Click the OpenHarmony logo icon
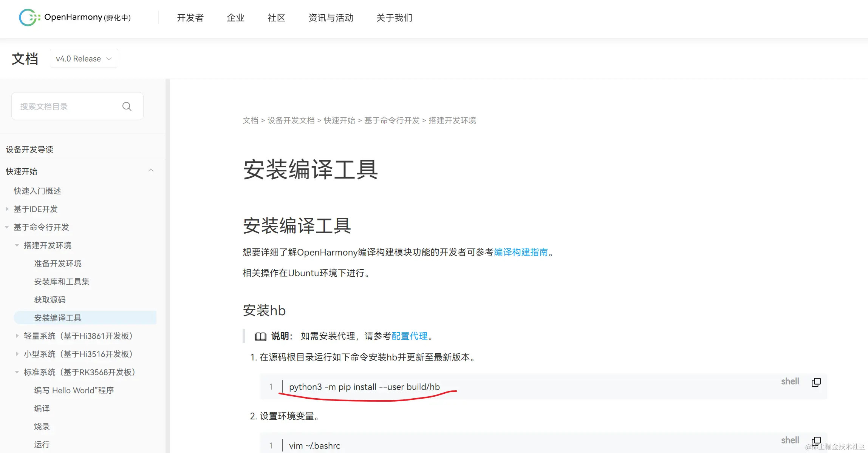Viewport: 868px width, 453px height. tap(29, 17)
